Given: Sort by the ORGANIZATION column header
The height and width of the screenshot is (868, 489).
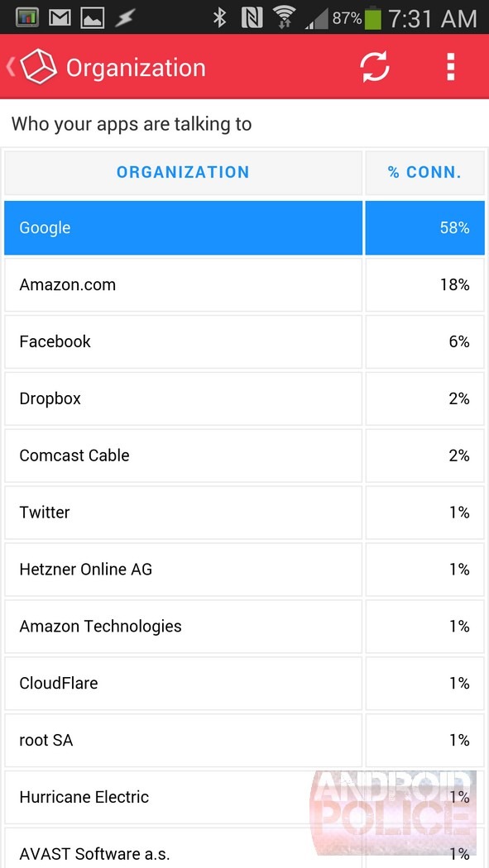Looking at the screenshot, I should (184, 172).
